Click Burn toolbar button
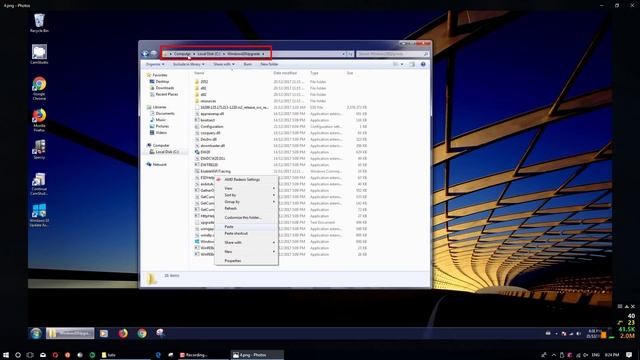The image size is (640, 360). 248,64
